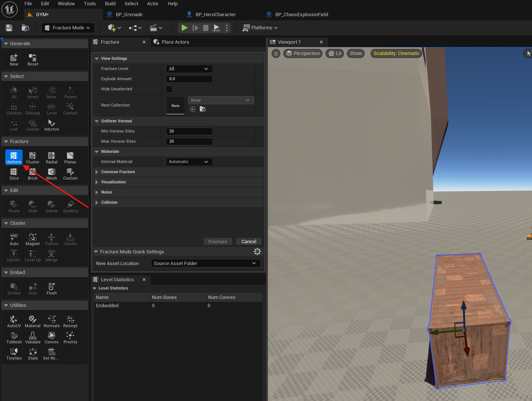Open the Internal Material Automatic dropdown
532x401 pixels.
click(189, 162)
